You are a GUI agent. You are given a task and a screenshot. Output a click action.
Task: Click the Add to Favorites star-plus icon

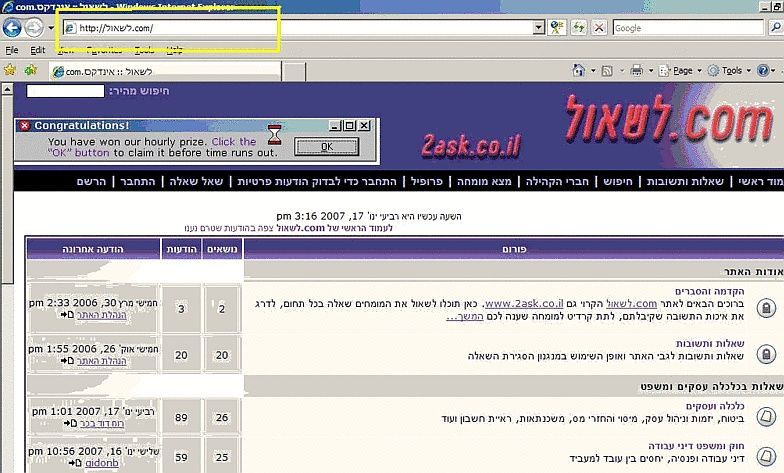[x=31, y=70]
